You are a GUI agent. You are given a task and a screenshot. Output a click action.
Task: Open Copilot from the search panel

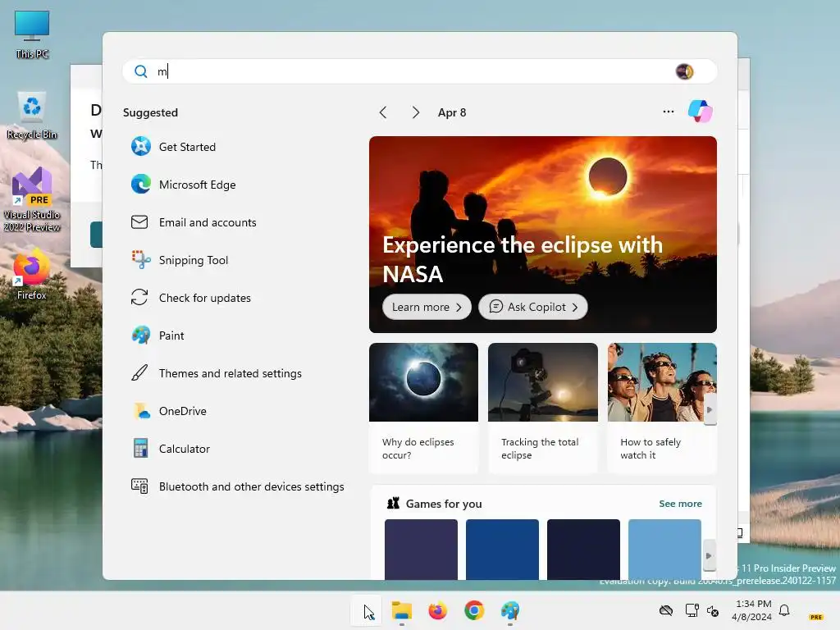[701, 112]
